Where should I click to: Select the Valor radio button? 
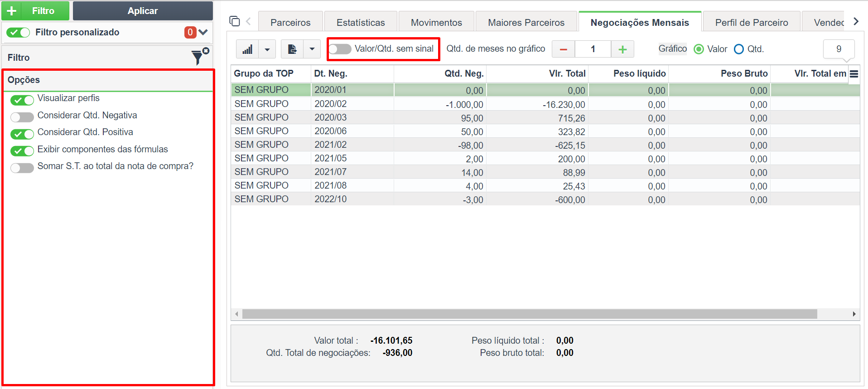699,49
